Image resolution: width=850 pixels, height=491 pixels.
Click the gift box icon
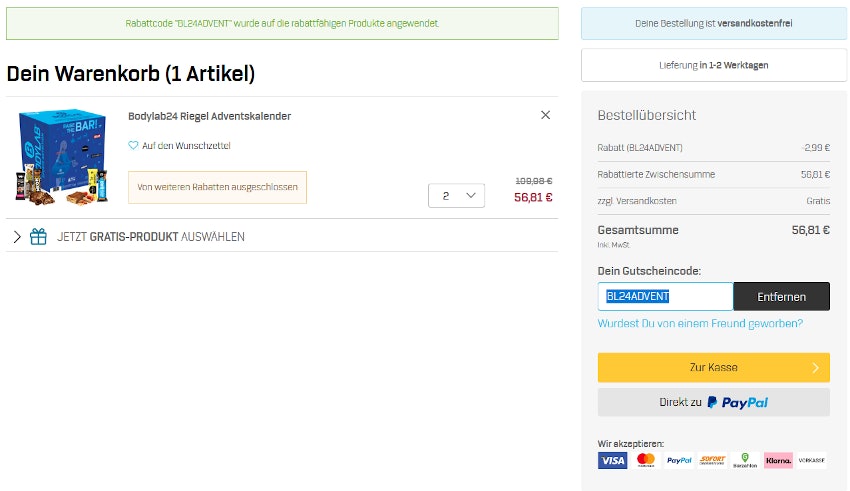38,236
